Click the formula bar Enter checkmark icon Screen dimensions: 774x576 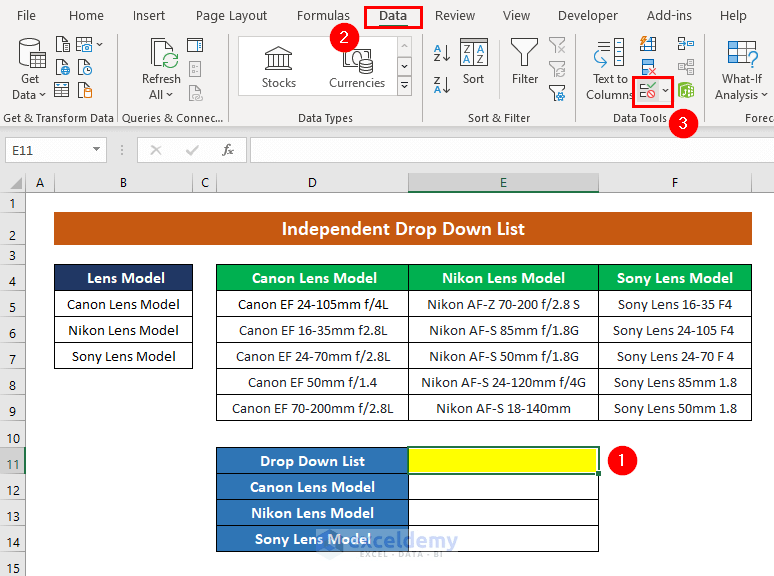click(192, 150)
